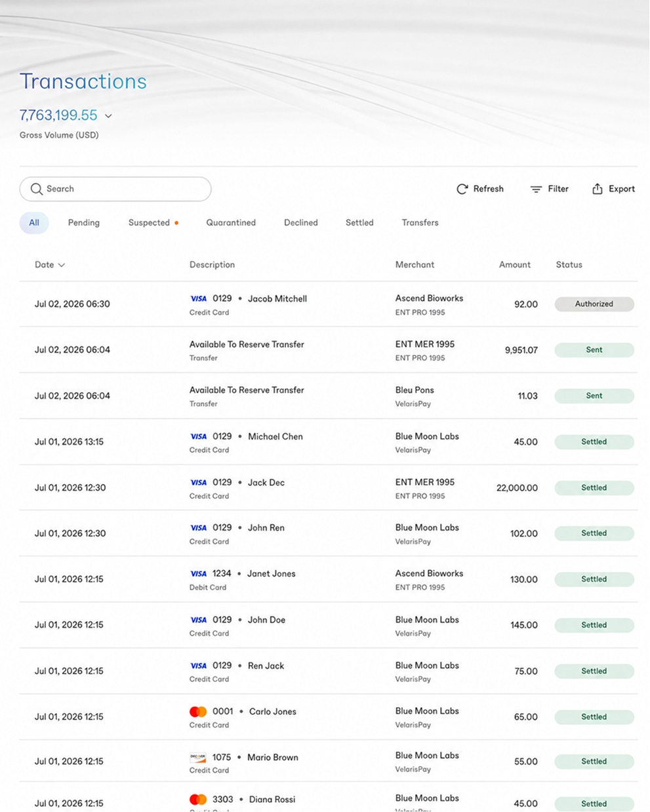Viewport: 650px width, 812px height.
Task: Click the search magnifier icon
Action: coord(37,189)
